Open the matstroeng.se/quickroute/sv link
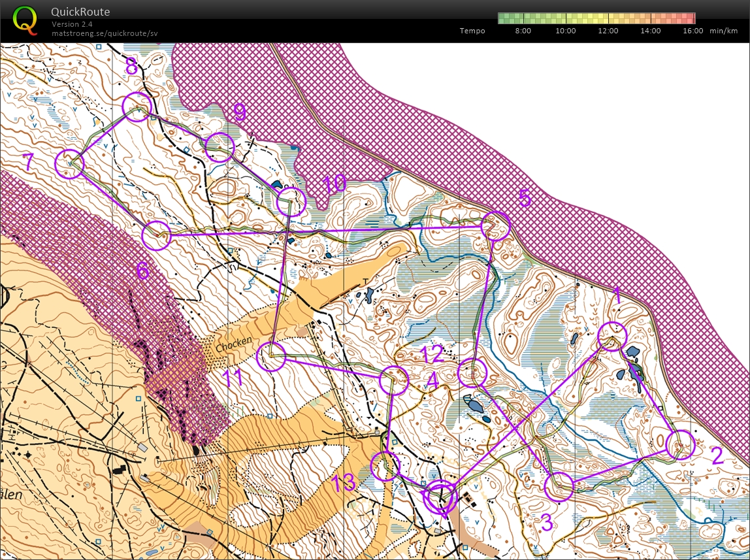 click(105, 33)
